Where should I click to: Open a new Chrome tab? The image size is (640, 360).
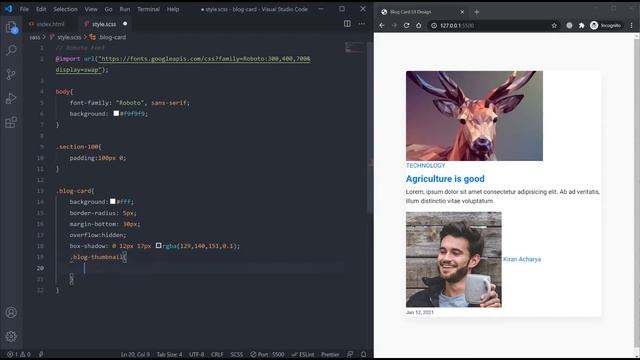pos(476,12)
